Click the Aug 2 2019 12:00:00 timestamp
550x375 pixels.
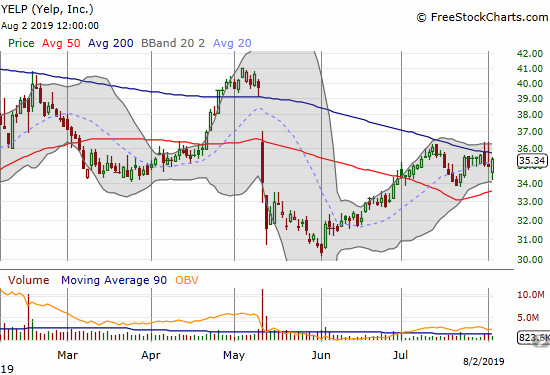coord(49,26)
